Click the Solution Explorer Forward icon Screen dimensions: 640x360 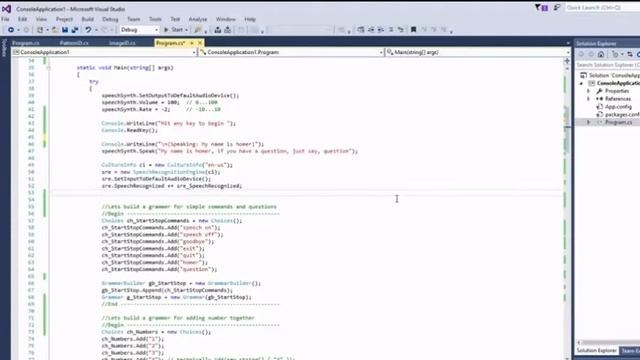591,54
